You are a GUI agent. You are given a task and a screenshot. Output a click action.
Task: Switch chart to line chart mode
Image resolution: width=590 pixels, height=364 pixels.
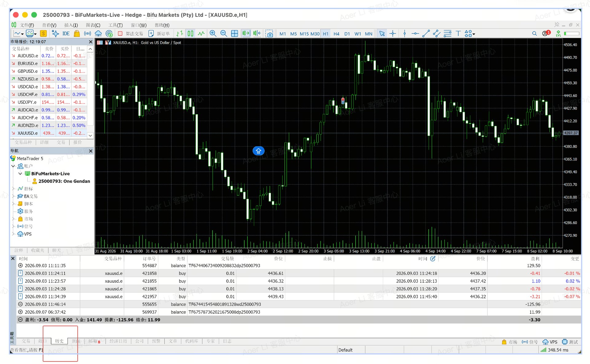tap(201, 33)
